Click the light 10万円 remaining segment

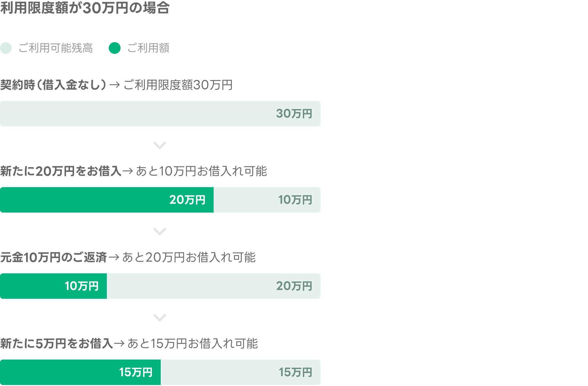point(267,200)
